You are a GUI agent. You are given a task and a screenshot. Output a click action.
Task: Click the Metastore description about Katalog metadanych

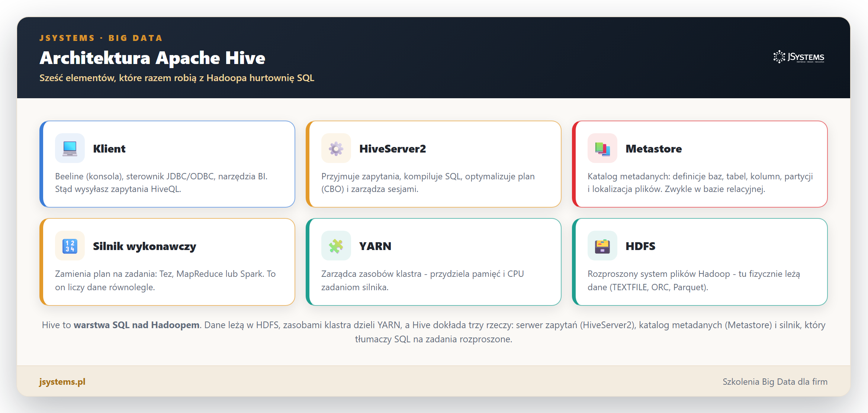point(700,183)
